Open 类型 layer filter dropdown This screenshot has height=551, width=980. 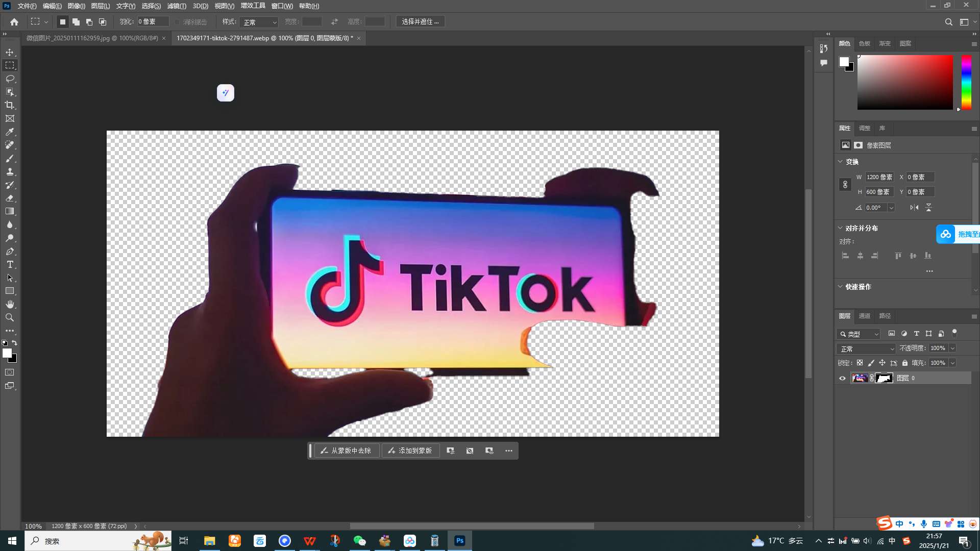[859, 334]
